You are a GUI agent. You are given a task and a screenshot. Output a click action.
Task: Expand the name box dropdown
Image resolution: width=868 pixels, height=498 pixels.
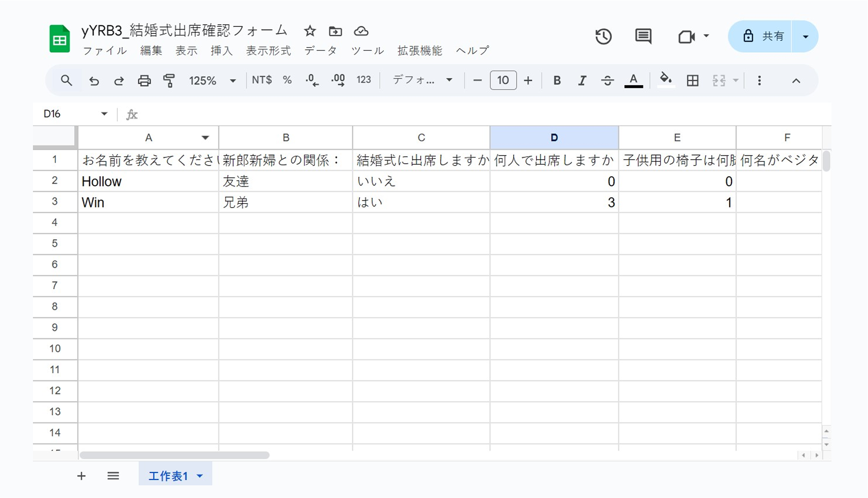(x=104, y=113)
